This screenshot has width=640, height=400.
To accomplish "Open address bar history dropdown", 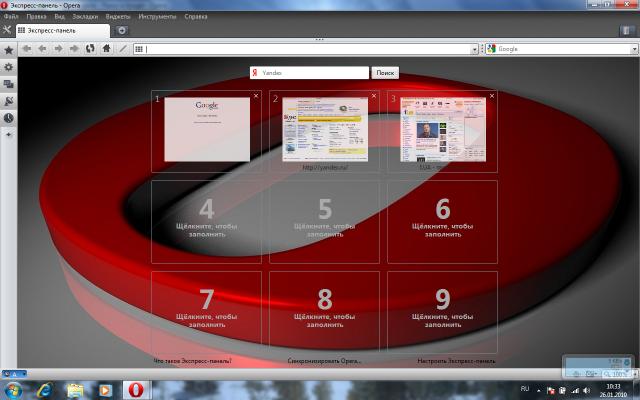I will (474, 49).
